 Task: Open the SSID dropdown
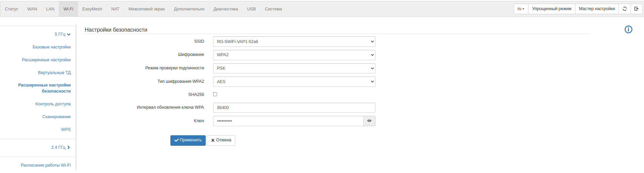click(294, 42)
